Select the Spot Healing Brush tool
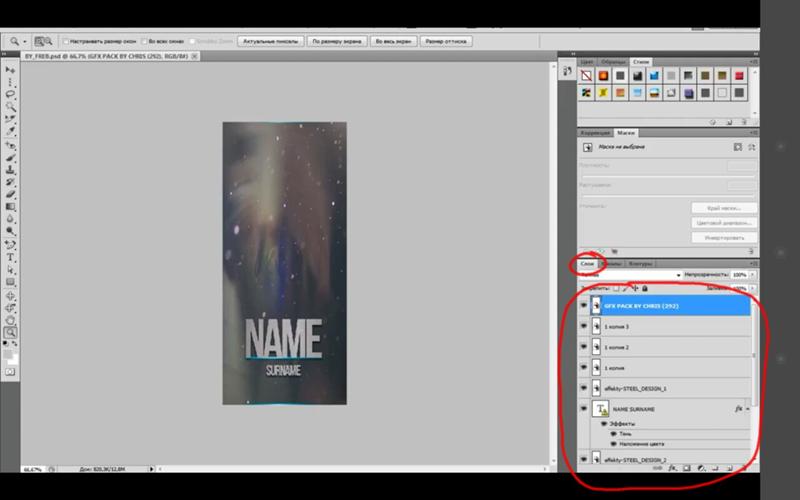The height and width of the screenshot is (500, 800). click(x=10, y=146)
